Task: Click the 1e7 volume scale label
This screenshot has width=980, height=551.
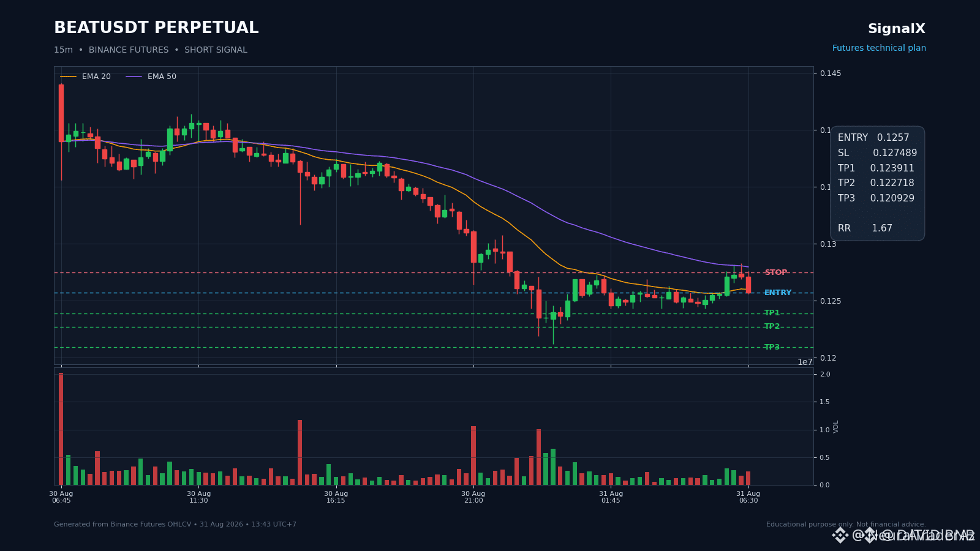Action: click(x=805, y=362)
